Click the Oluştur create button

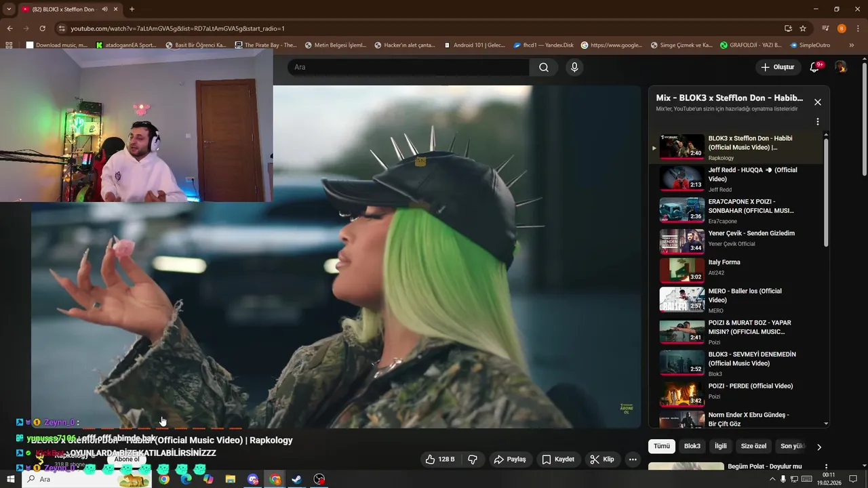(x=777, y=67)
